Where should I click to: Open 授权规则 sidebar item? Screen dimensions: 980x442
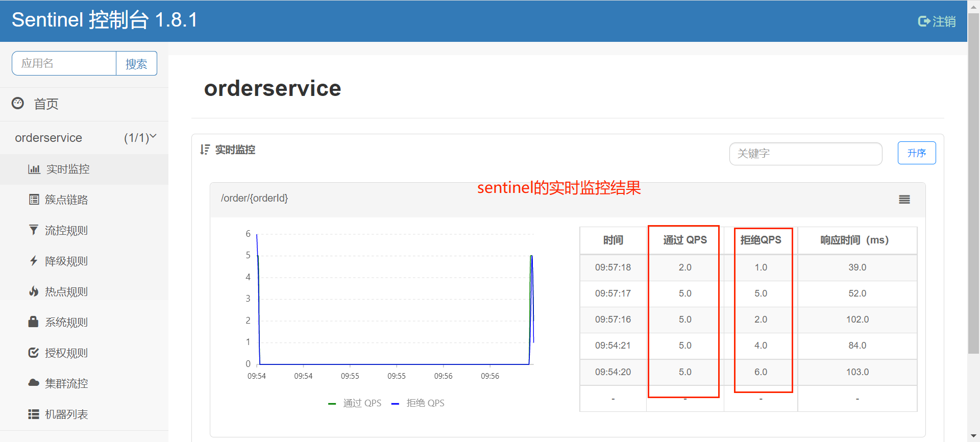pyautogui.click(x=84, y=353)
